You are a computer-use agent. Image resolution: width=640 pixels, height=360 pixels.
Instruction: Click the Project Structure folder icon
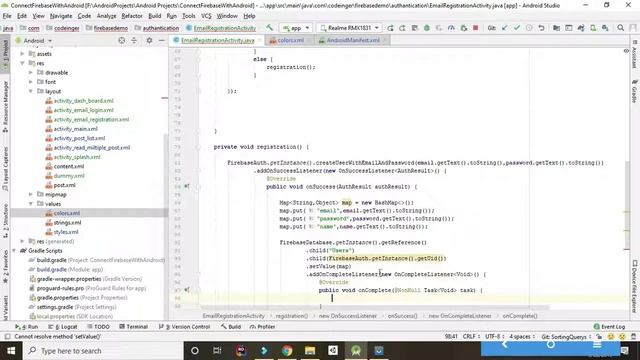pos(556,28)
